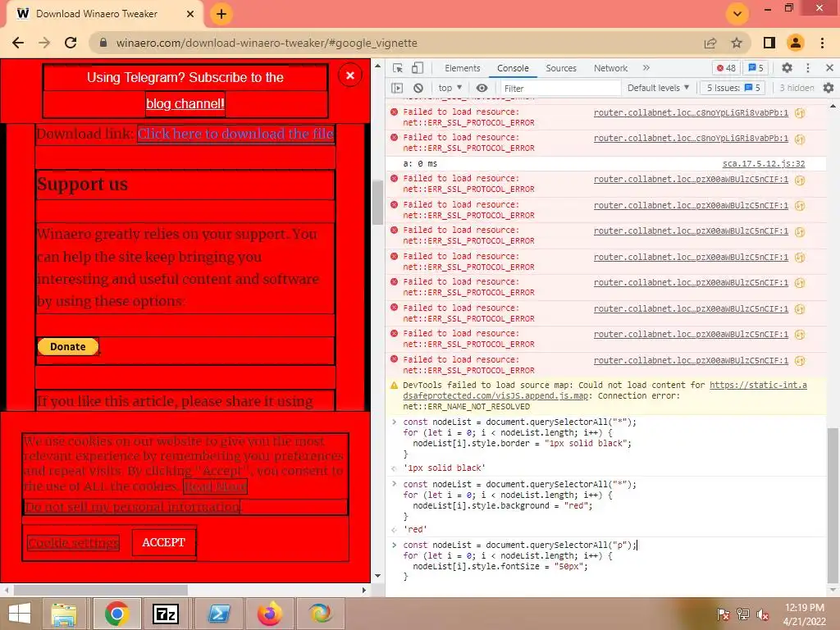Open the Read More cookie link
The width and height of the screenshot is (840, 630).
(216, 486)
